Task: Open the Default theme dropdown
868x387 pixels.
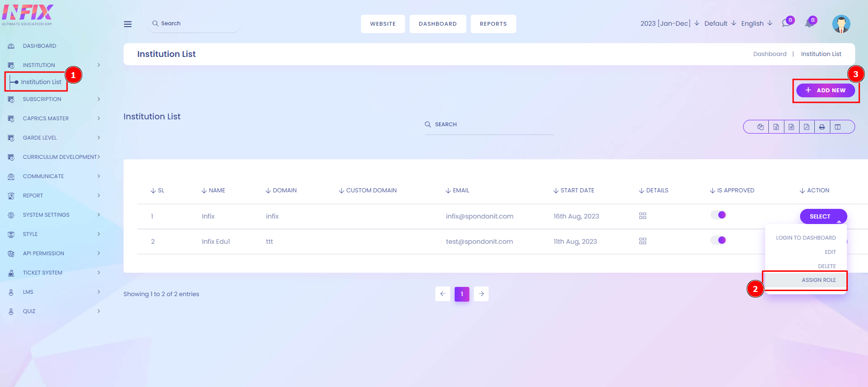Action: [x=720, y=23]
